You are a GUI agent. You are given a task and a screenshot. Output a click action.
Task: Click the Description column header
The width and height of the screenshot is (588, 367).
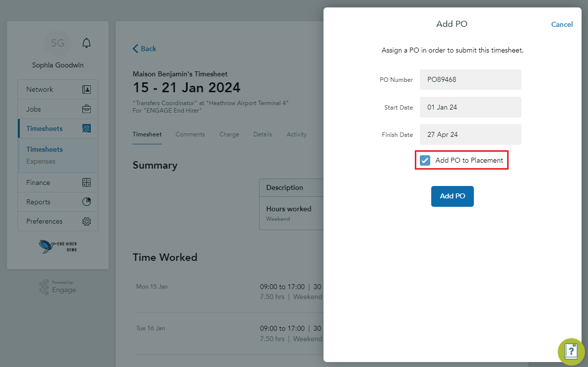[x=285, y=188]
